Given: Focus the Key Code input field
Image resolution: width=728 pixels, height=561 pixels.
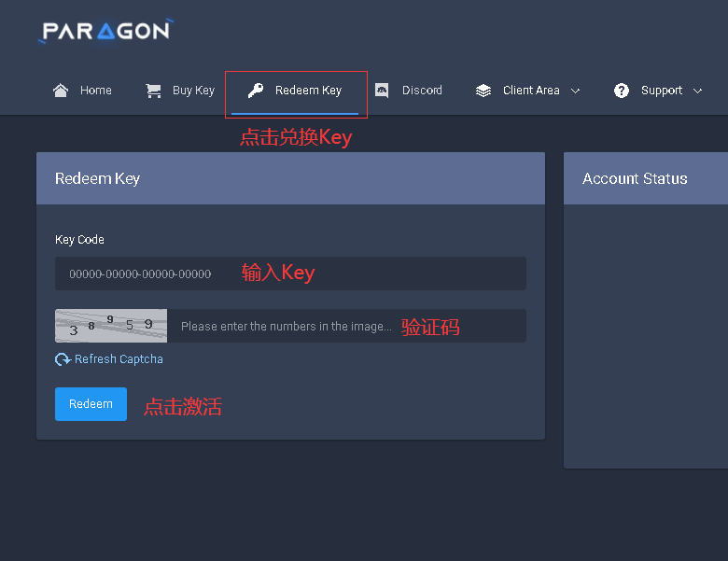Looking at the screenshot, I should [290, 273].
